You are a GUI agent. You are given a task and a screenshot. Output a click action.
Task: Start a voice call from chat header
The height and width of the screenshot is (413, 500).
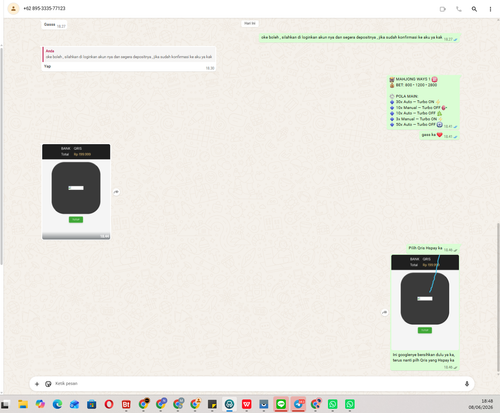[459, 9]
